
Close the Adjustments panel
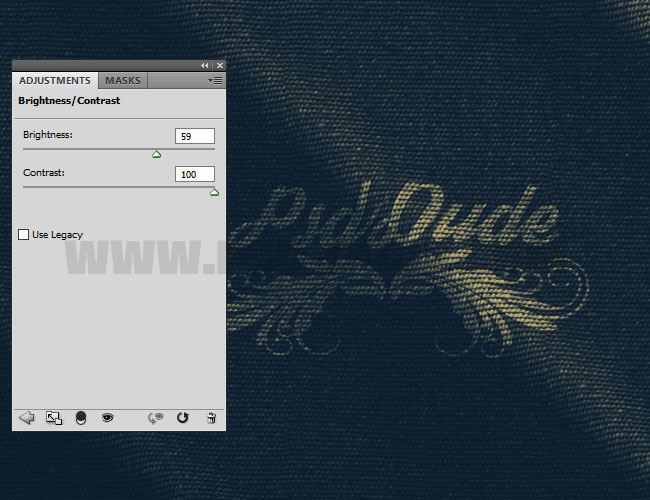tap(220, 66)
